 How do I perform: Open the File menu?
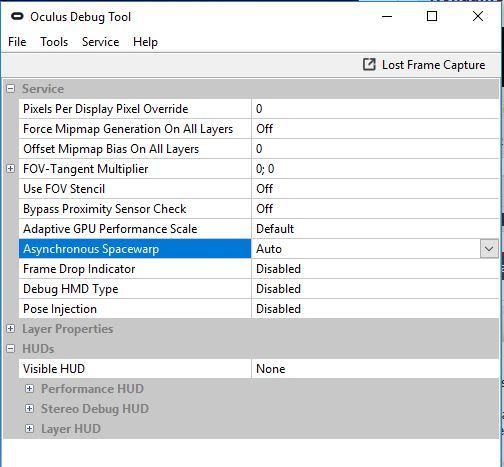[17, 42]
